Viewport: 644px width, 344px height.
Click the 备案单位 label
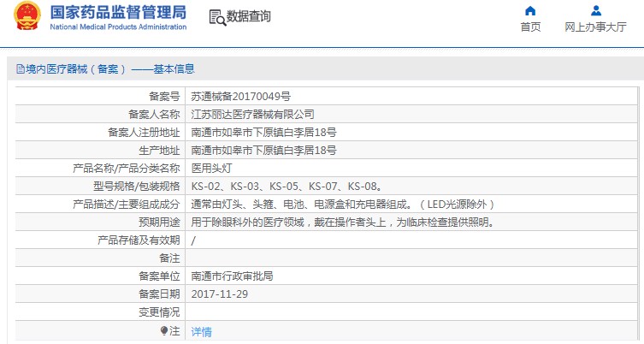click(x=159, y=276)
